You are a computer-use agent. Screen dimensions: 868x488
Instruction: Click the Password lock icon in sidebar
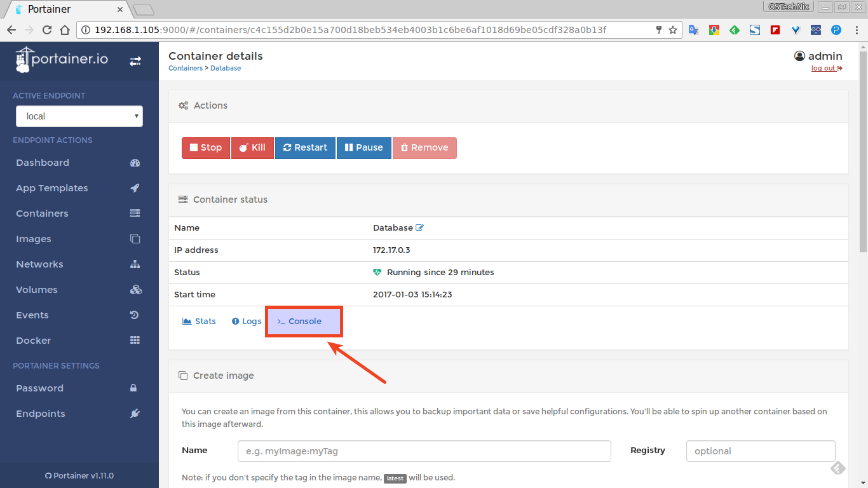(133, 388)
